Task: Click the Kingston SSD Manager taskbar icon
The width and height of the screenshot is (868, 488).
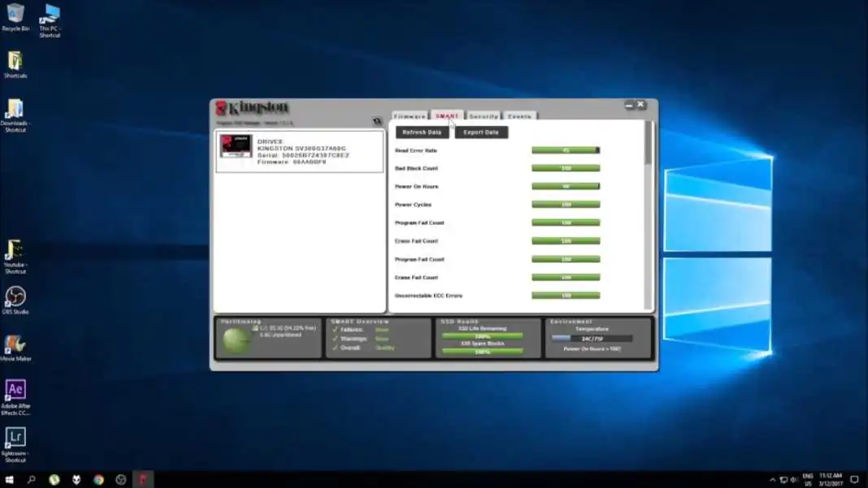Action: [143, 480]
